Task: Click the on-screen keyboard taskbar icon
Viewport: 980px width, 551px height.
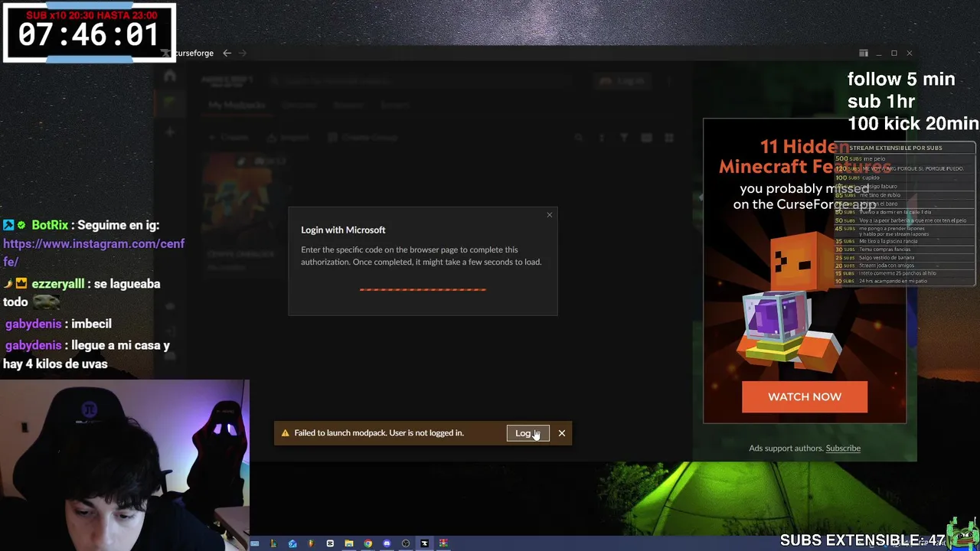Action: point(254,543)
